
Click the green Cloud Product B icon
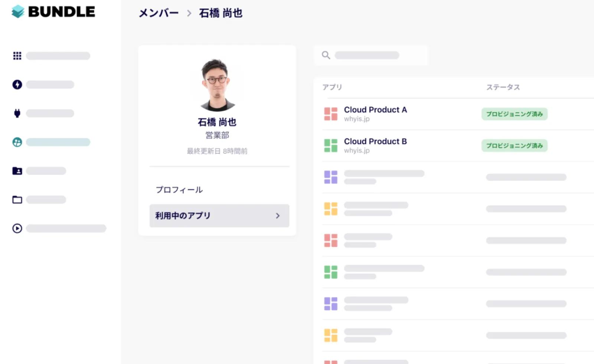click(x=331, y=145)
